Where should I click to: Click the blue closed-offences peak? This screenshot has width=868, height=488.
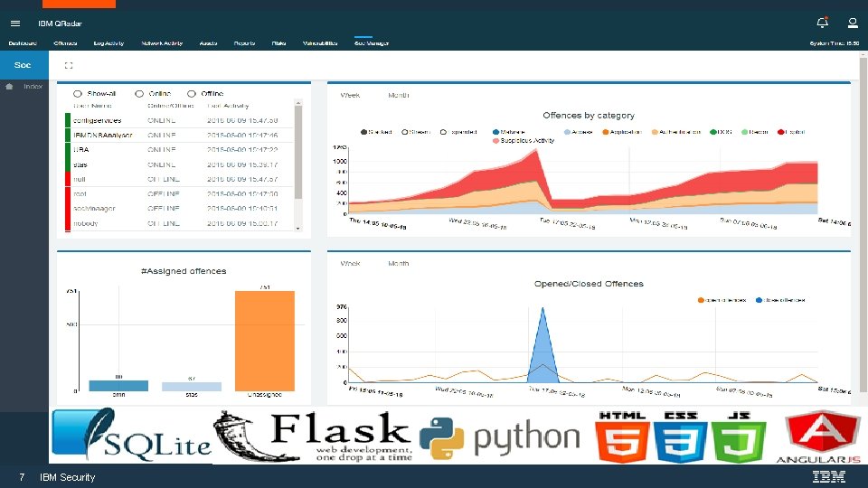point(542,349)
